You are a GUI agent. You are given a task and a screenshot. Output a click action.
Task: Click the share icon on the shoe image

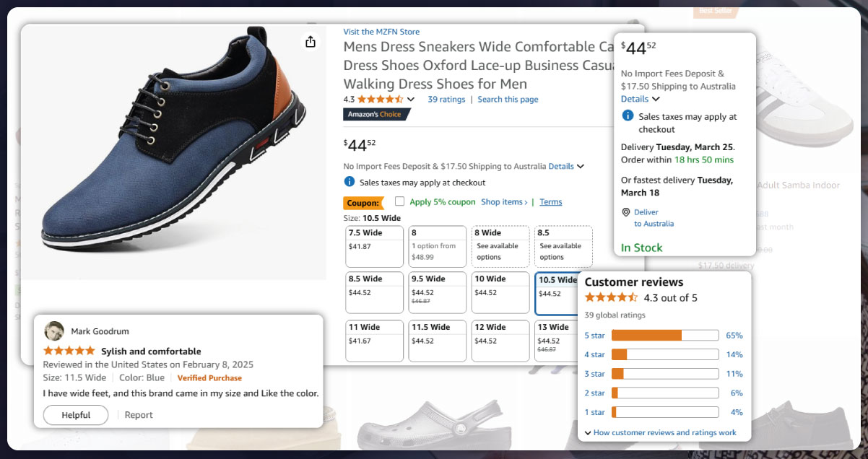tap(311, 42)
